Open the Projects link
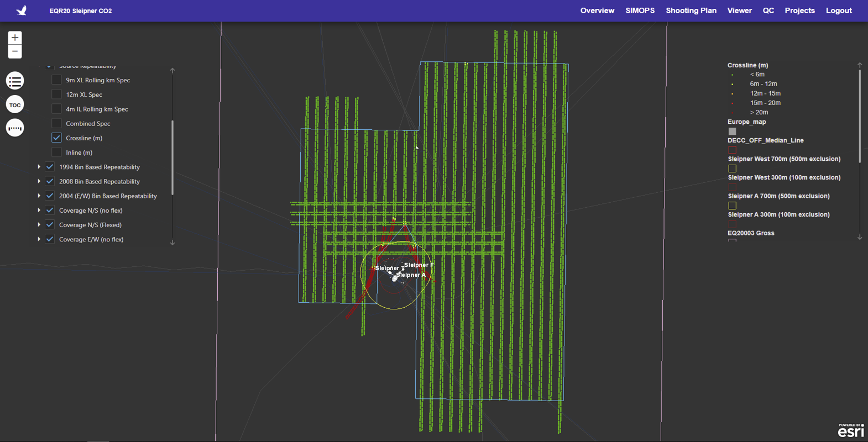Viewport: 868px width, 442px height. tap(799, 10)
